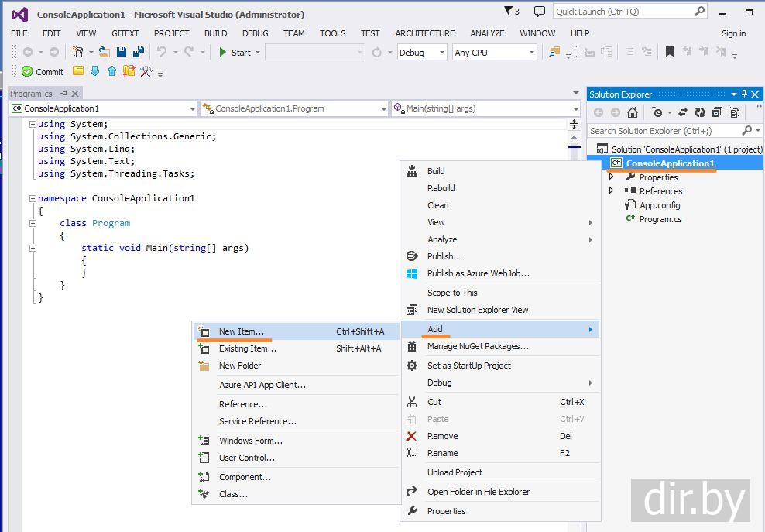Click the notifications flag icon

(x=509, y=12)
